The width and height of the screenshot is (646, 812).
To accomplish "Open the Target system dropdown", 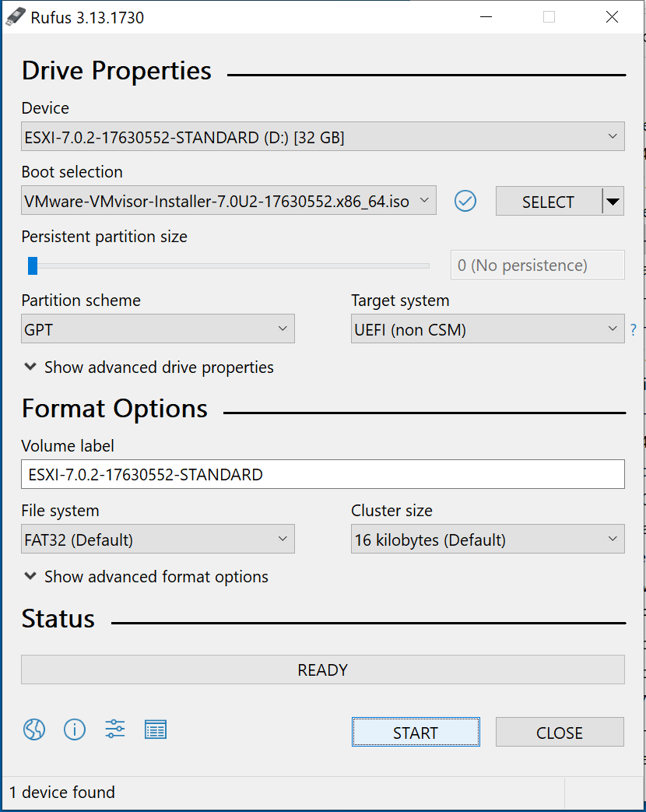I will [487, 329].
